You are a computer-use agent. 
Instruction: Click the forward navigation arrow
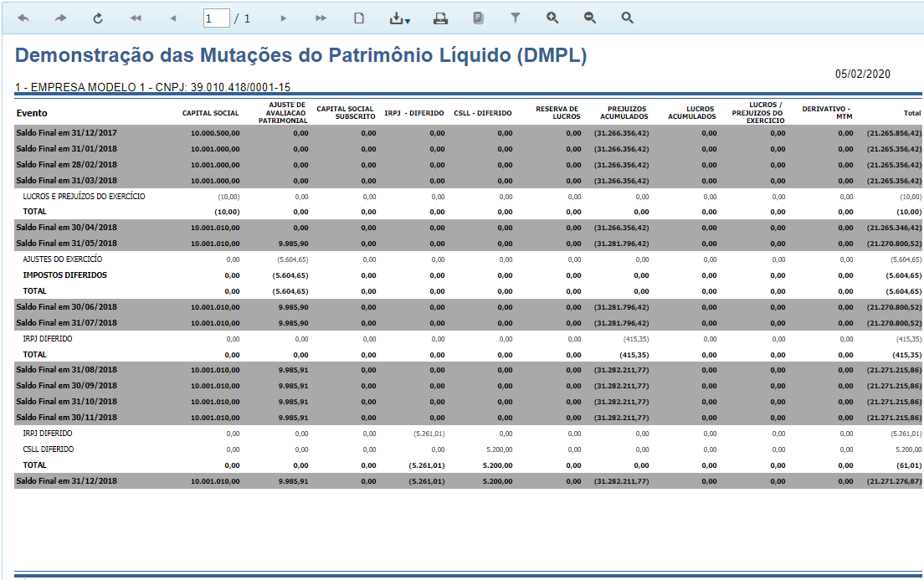coord(59,17)
